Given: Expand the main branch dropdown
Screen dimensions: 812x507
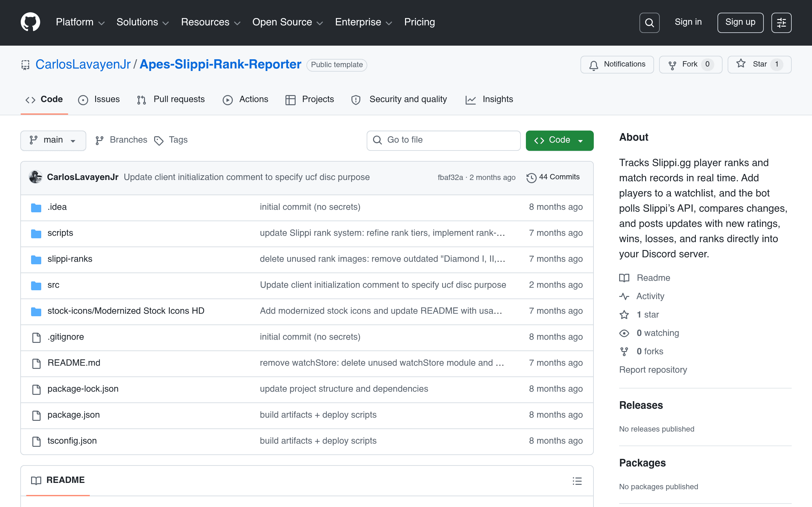Looking at the screenshot, I should (53, 140).
